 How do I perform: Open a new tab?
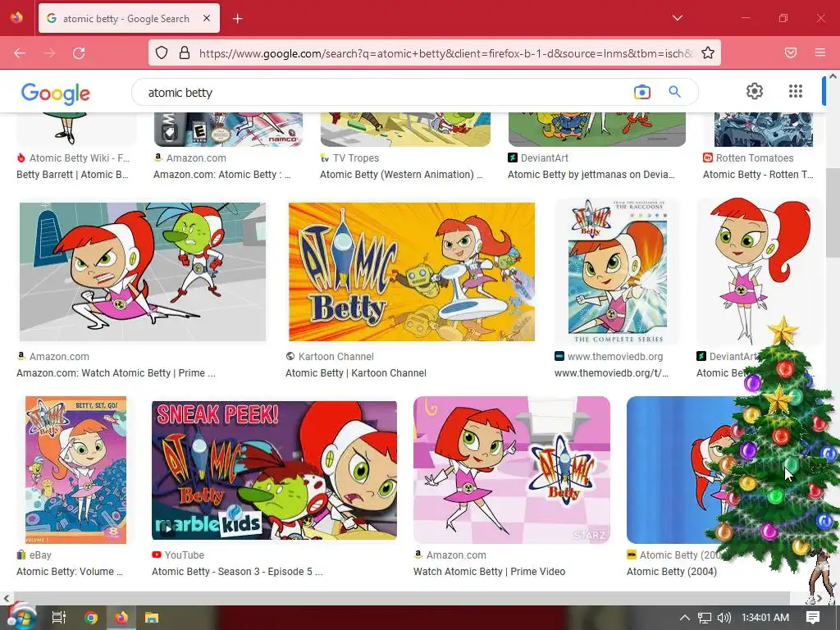238,19
